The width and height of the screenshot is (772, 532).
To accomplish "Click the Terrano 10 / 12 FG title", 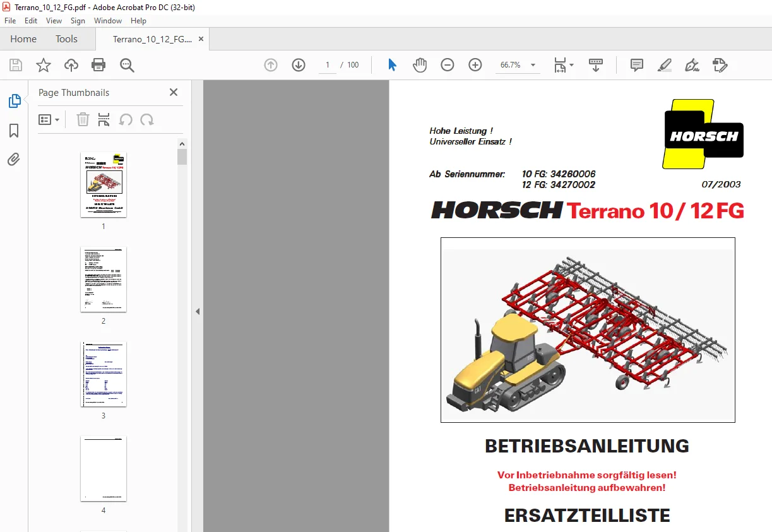I will point(655,211).
